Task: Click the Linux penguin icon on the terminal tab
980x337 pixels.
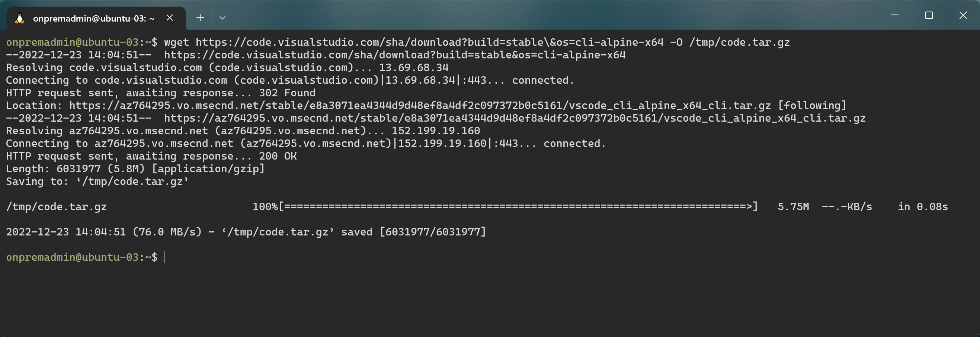Action: click(20, 17)
